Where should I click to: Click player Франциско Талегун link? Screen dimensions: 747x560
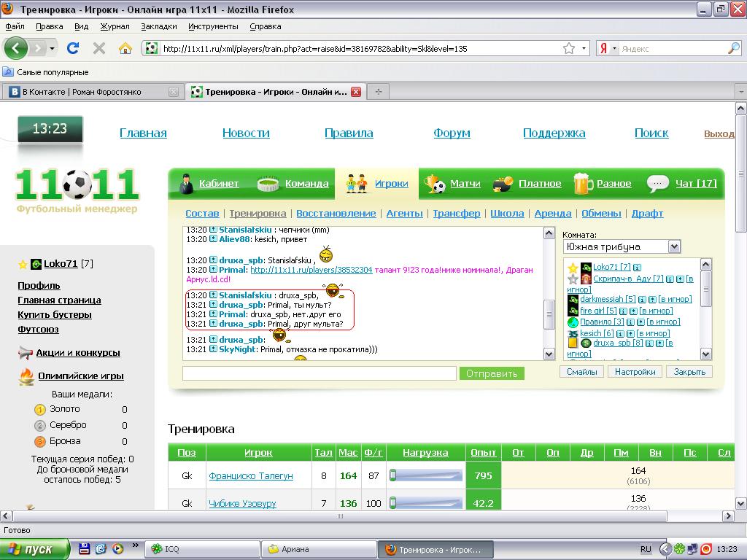(250, 475)
